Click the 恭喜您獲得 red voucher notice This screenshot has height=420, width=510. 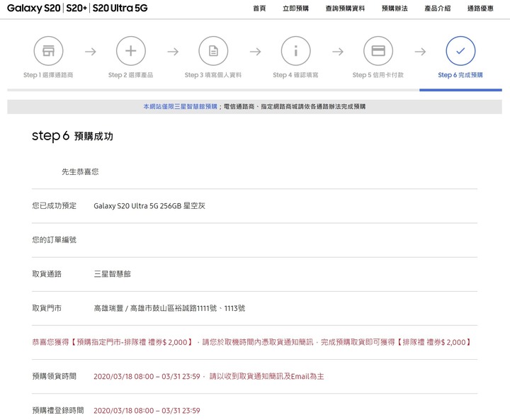[x=251, y=342]
